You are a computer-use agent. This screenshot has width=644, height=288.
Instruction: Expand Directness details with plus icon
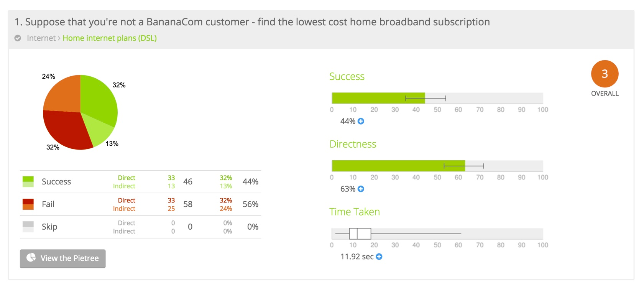(361, 189)
